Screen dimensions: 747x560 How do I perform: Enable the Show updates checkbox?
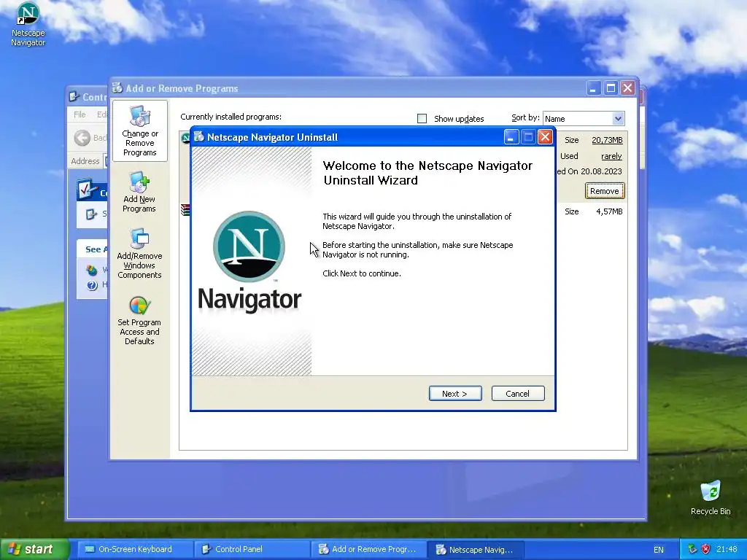[422, 119]
